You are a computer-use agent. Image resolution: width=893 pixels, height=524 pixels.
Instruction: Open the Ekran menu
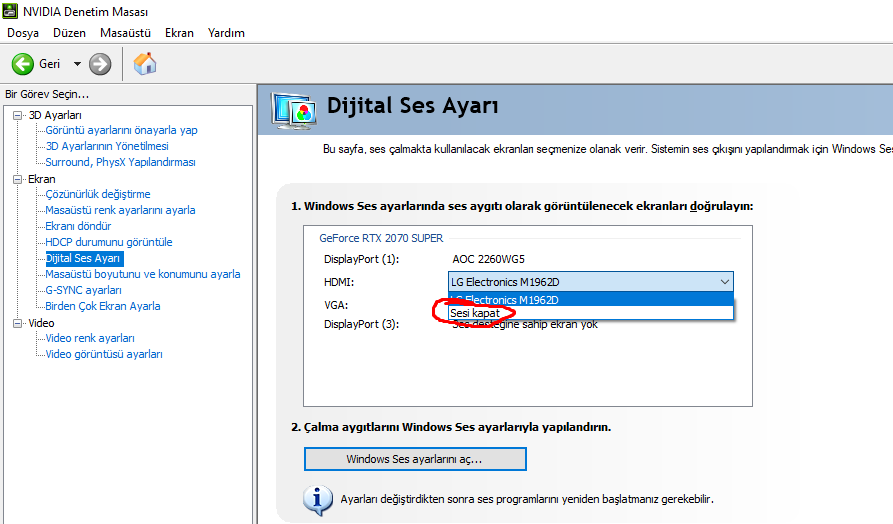[179, 33]
